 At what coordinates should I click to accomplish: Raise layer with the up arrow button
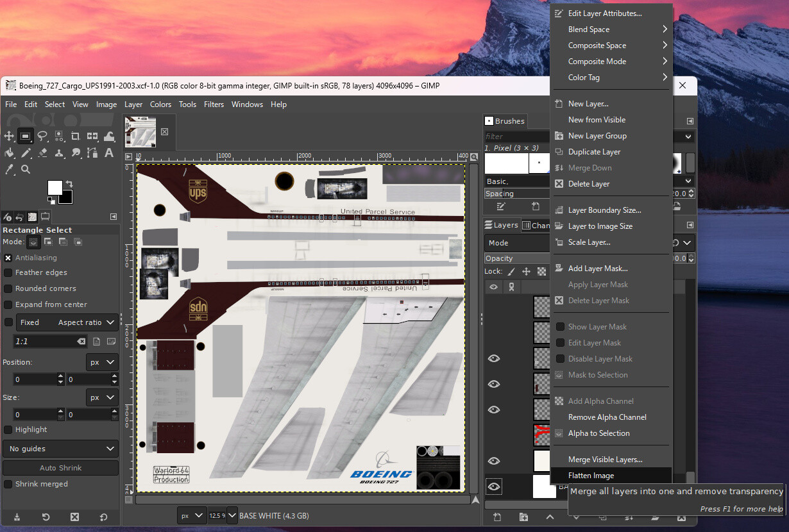tap(550, 517)
